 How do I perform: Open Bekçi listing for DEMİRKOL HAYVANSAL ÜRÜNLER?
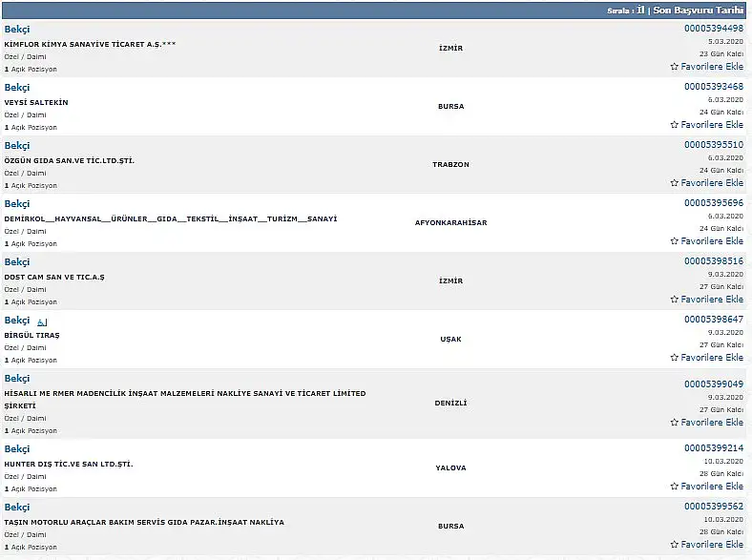[17, 204]
